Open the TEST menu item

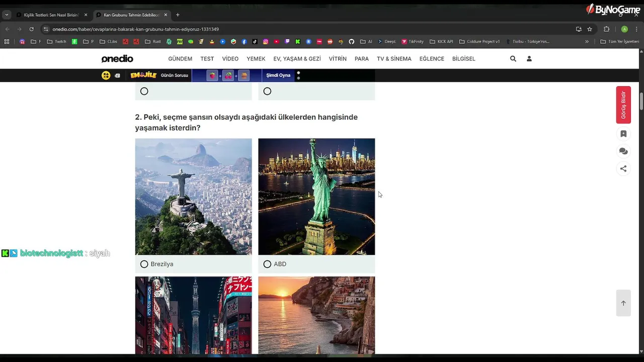(207, 59)
